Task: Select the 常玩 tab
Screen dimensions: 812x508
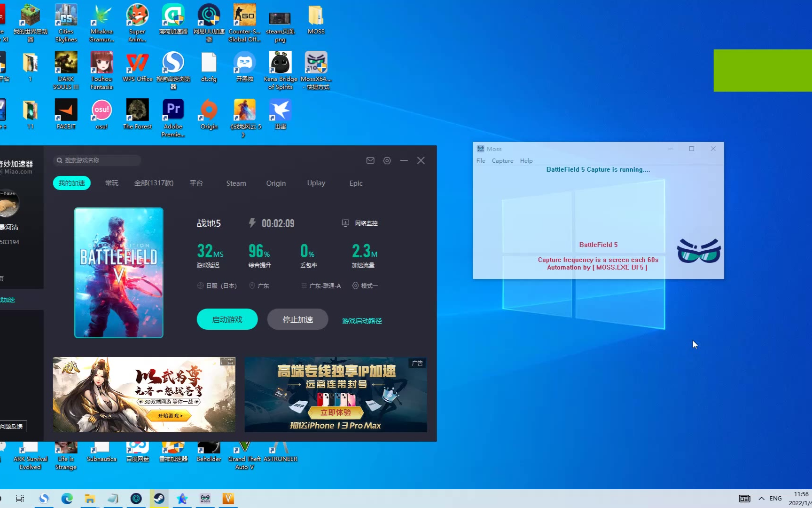Action: [x=112, y=183]
